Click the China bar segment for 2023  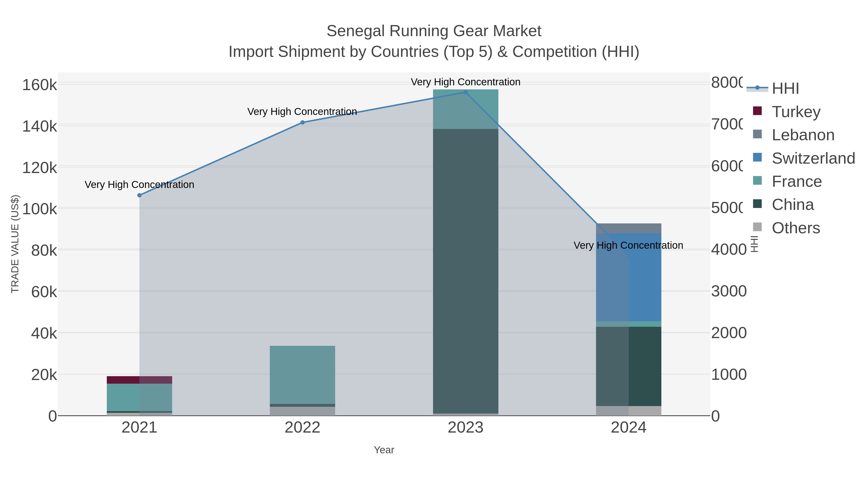465,271
